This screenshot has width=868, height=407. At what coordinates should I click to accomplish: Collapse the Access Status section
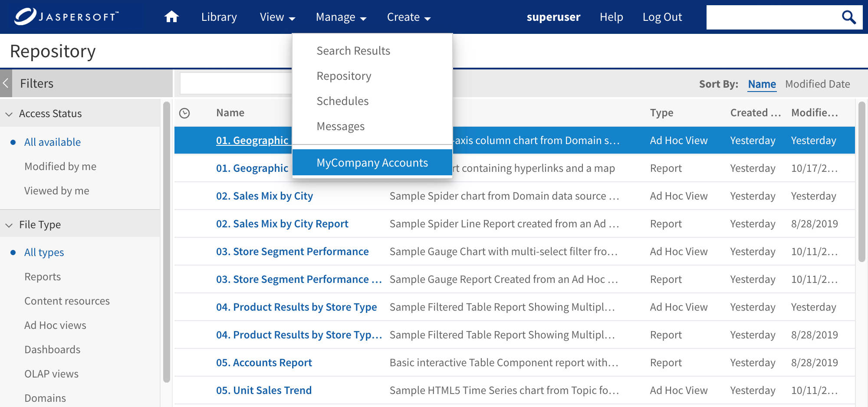pos(9,114)
